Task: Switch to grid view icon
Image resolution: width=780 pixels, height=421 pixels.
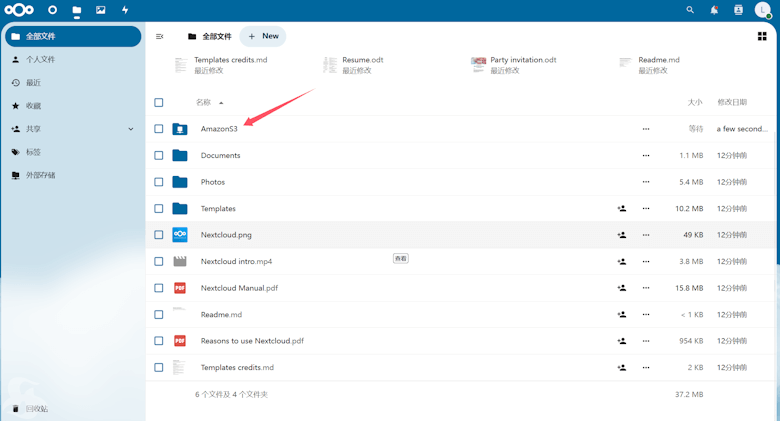Action: [762, 36]
